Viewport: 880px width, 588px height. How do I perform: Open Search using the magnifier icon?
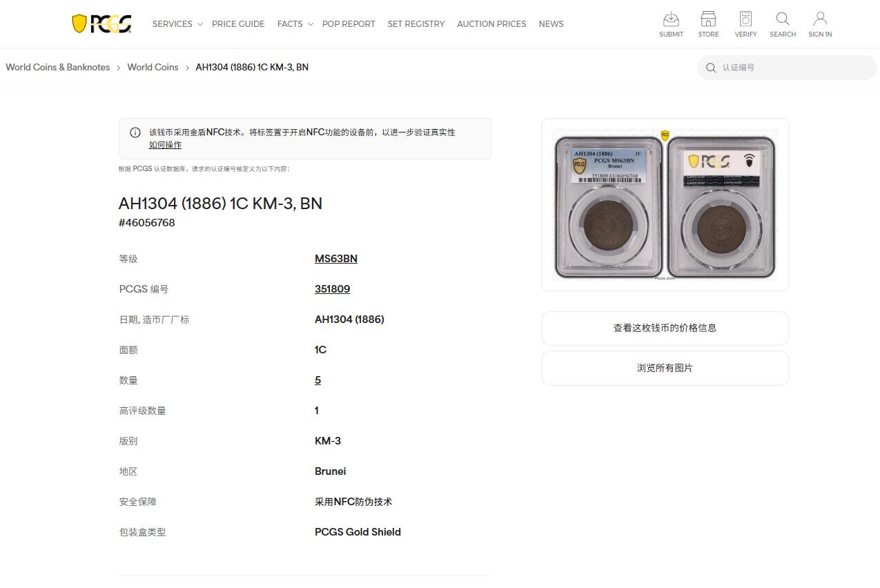[782, 24]
